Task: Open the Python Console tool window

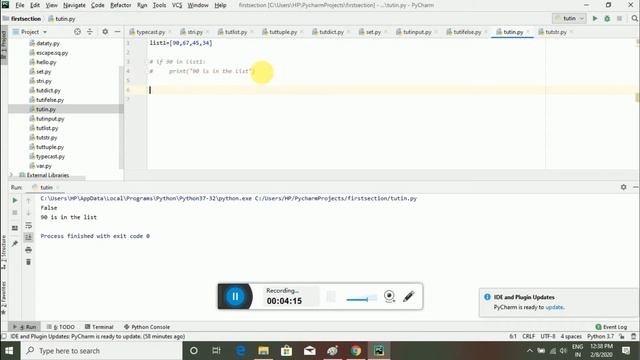Action: tap(147, 327)
